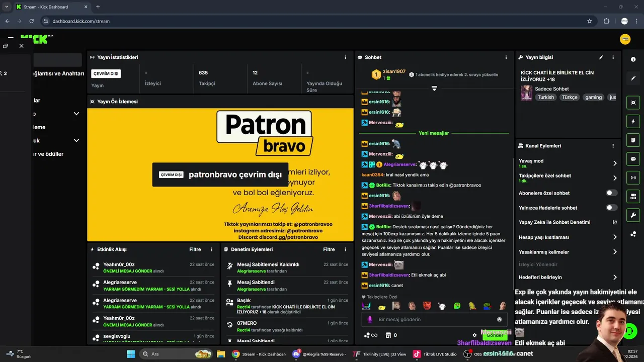Click the Yeni mesajlar divider label
This screenshot has height=362, width=644.
[434, 133]
